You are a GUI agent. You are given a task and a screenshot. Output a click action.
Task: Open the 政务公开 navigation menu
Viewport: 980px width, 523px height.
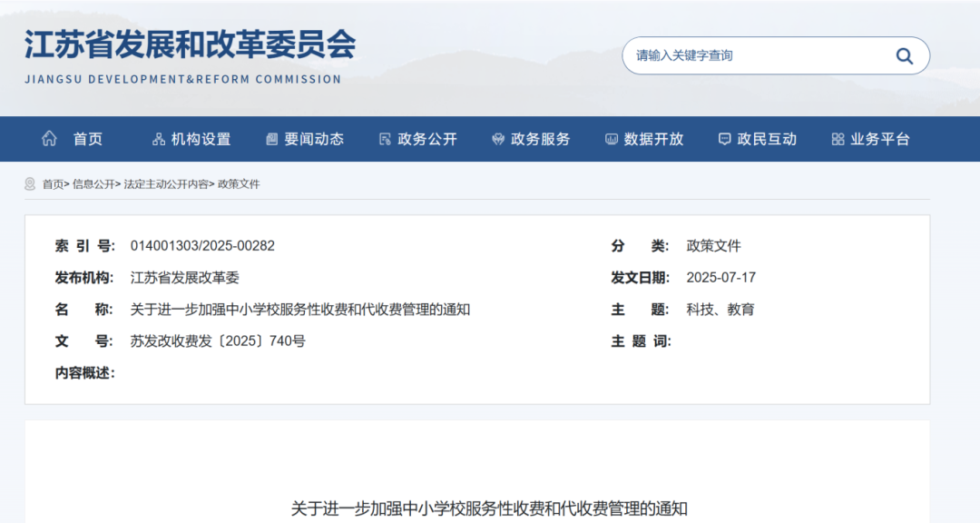click(427, 140)
